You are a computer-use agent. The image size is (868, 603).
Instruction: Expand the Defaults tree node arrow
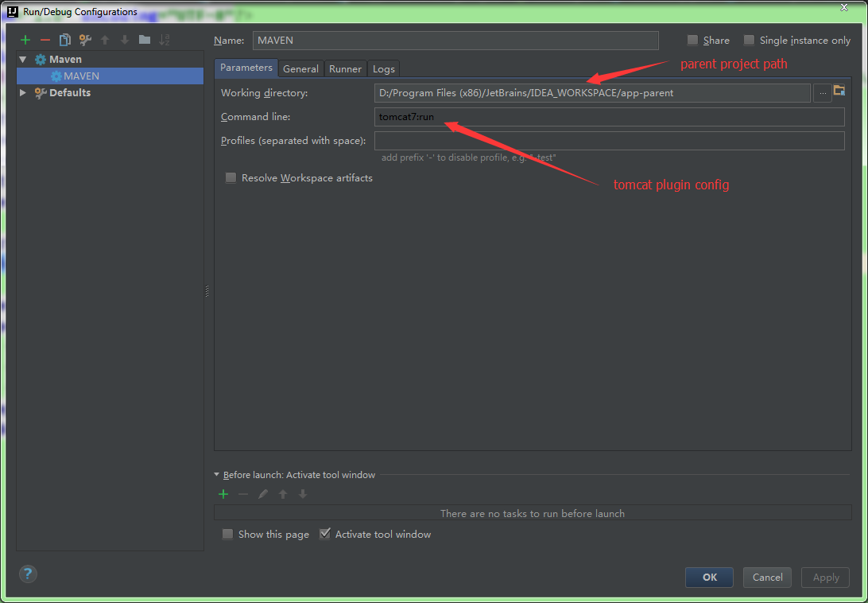click(23, 92)
